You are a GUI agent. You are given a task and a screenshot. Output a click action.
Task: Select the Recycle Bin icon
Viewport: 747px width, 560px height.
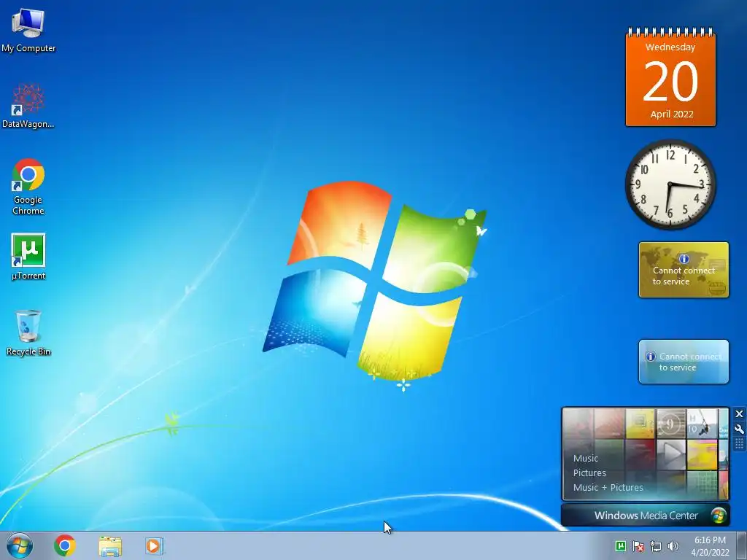28,332
